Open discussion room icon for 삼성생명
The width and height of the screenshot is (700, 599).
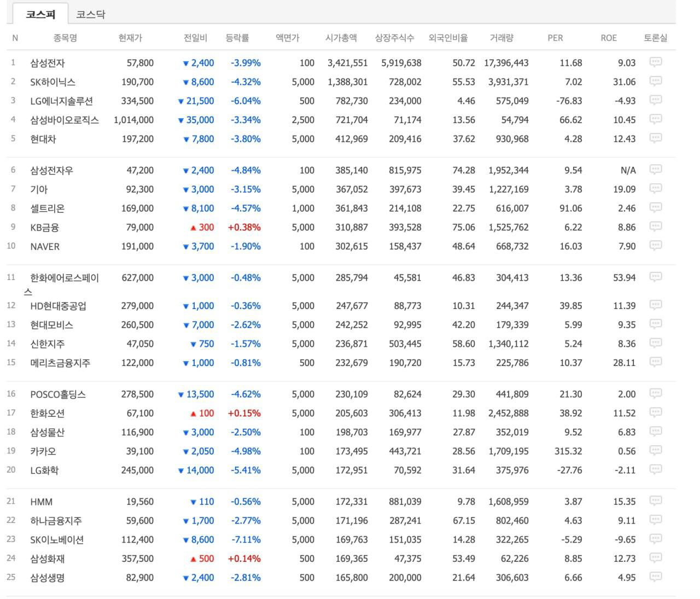point(655,577)
